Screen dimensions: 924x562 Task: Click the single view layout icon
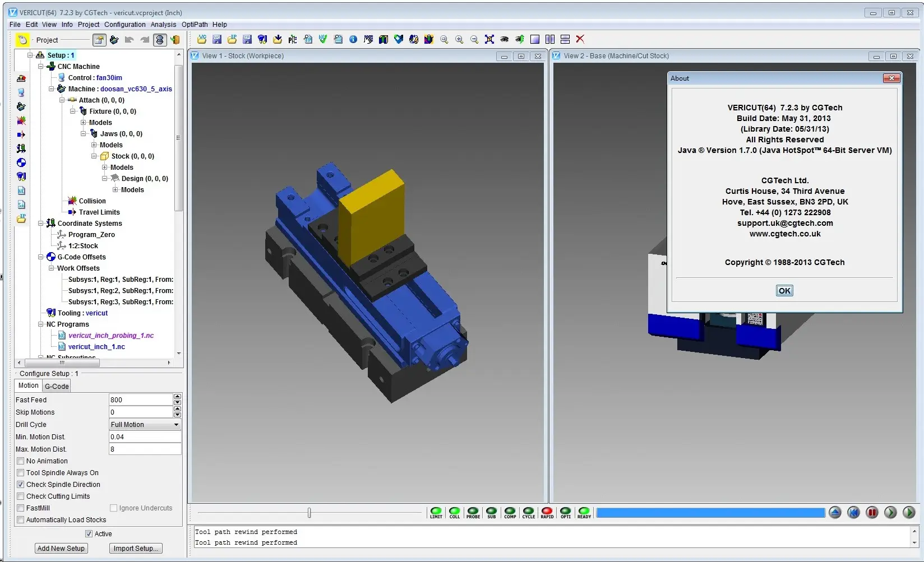pyautogui.click(x=534, y=39)
